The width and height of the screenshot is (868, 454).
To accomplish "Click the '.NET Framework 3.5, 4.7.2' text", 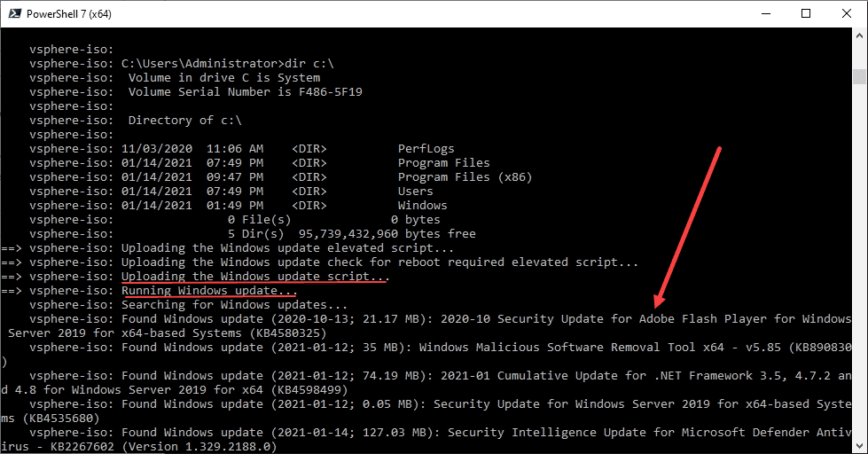I will click(x=742, y=375).
